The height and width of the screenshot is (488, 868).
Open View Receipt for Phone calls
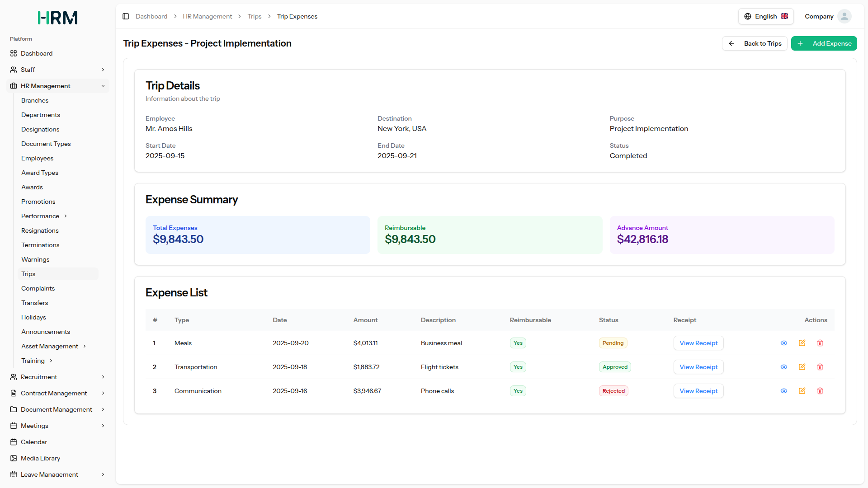698,391
